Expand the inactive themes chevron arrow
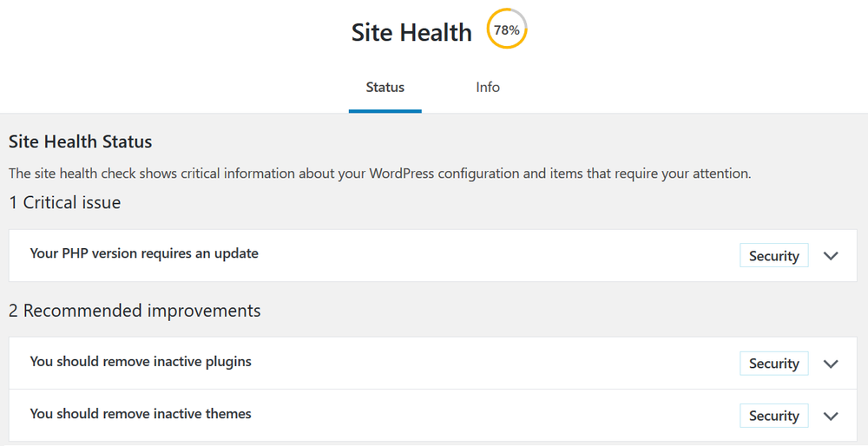868x446 pixels. coord(831,416)
